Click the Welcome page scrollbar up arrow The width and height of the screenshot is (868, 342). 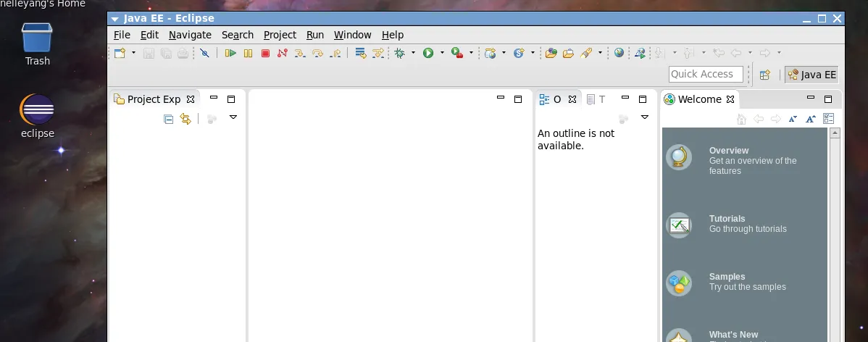[835, 133]
